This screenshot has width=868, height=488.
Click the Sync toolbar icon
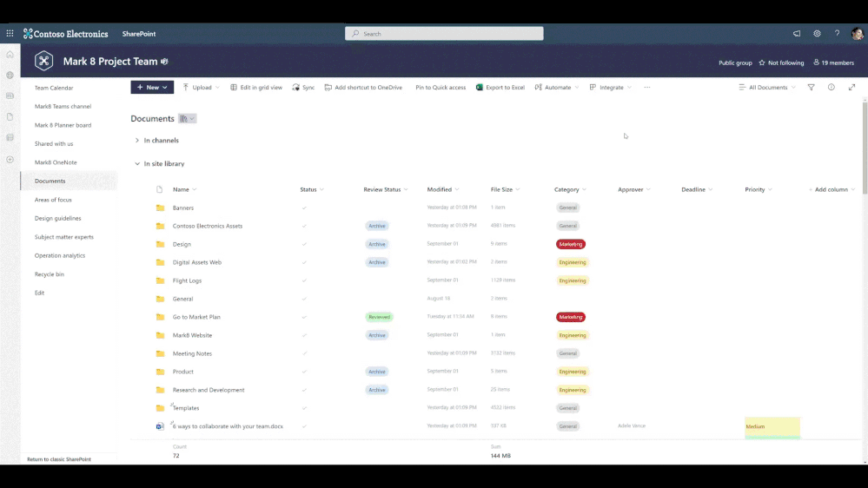303,87
